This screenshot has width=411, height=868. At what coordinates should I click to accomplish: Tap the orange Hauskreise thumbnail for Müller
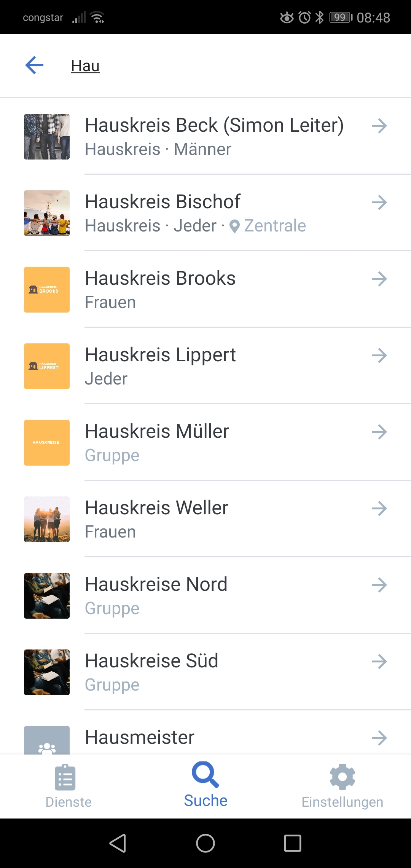47,443
